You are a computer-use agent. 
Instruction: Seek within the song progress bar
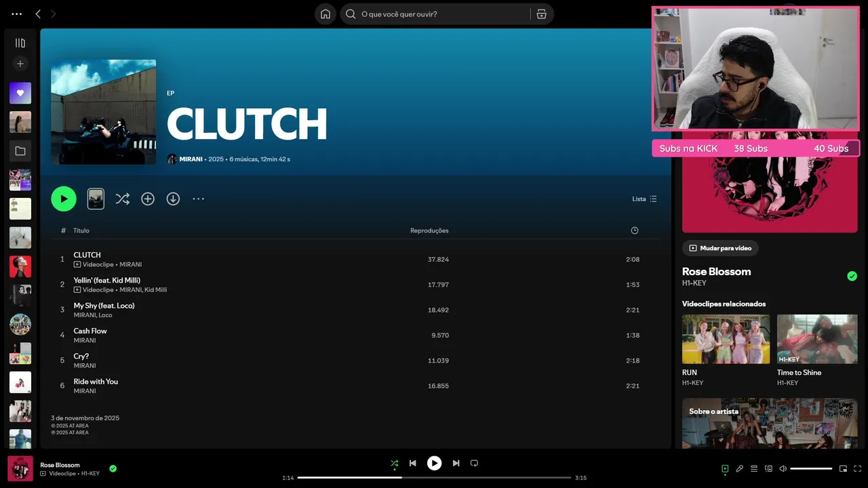tap(434, 478)
